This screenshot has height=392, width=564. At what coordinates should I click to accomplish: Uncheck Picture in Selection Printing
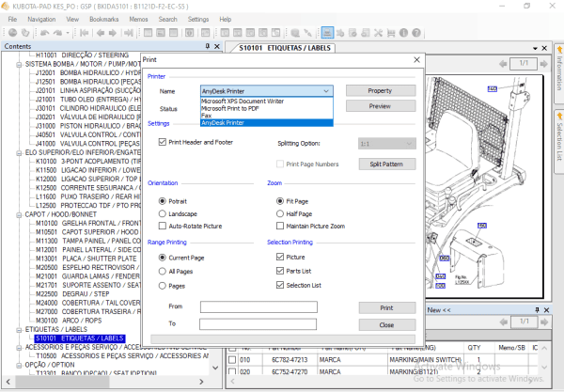280,257
